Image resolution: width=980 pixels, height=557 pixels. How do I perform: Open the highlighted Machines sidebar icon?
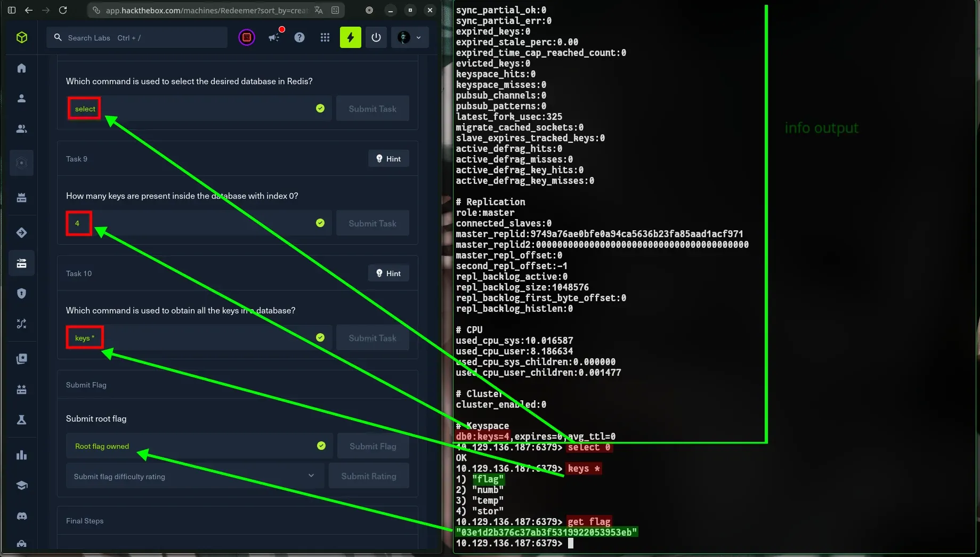[21, 263]
